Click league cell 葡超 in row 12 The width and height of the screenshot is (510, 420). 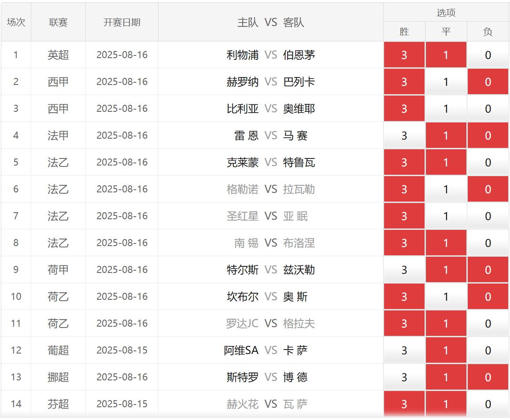click(x=58, y=350)
